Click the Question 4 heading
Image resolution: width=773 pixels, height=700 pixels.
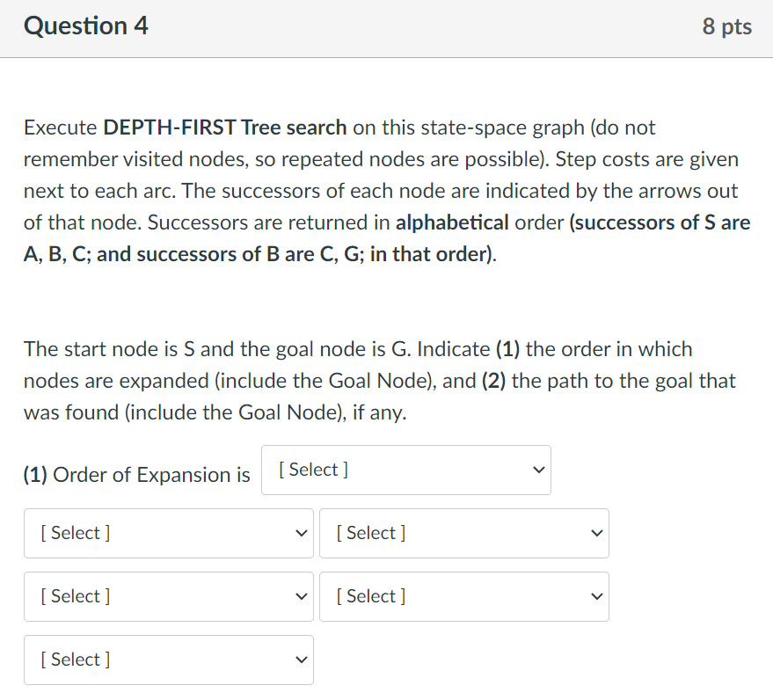point(85,26)
